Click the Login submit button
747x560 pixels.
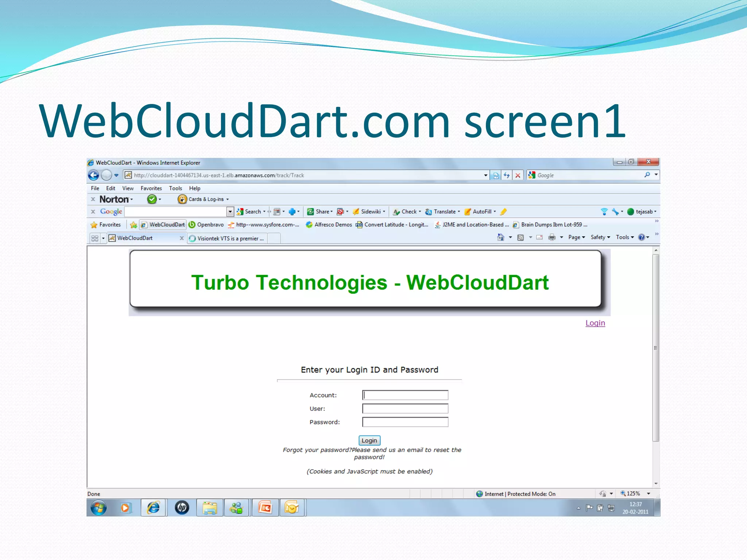(x=369, y=440)
